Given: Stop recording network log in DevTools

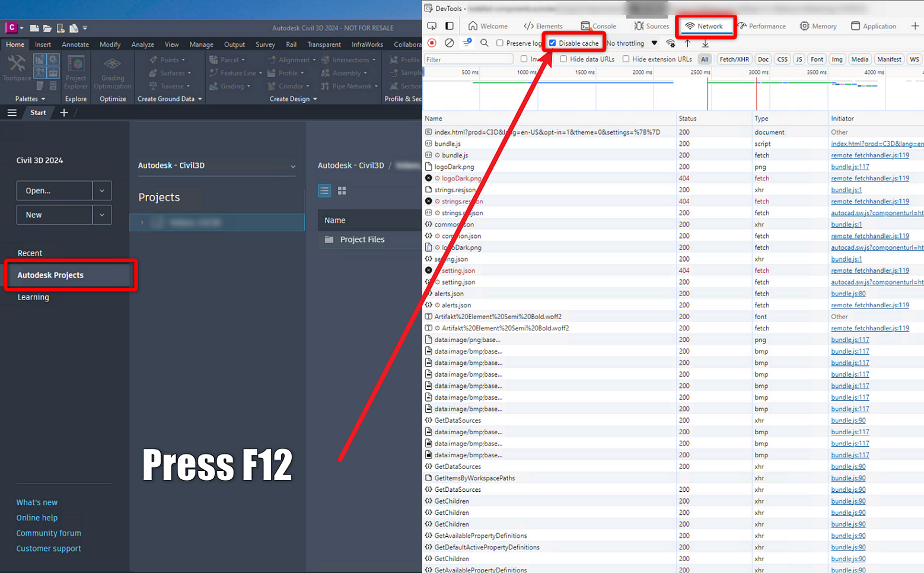Looking at the screenshot, I should click(x=432, y=43).
